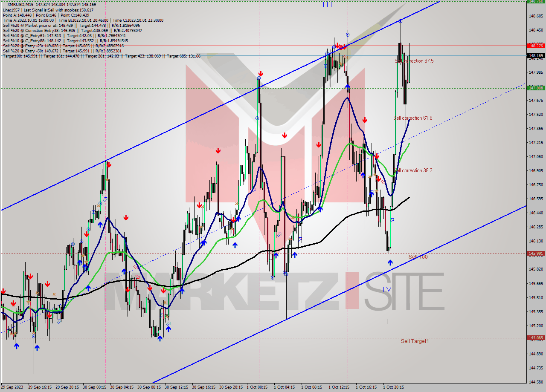Click the 147.520 price axis value
The width and height of the screenshot is (546, 392).
click(x=536, y=114)
